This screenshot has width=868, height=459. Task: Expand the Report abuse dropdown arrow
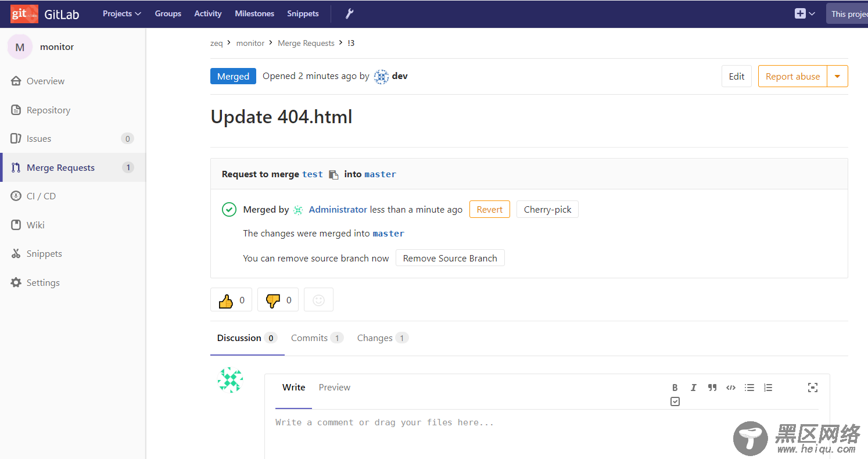pyautogui.click(x=837, y=76)
